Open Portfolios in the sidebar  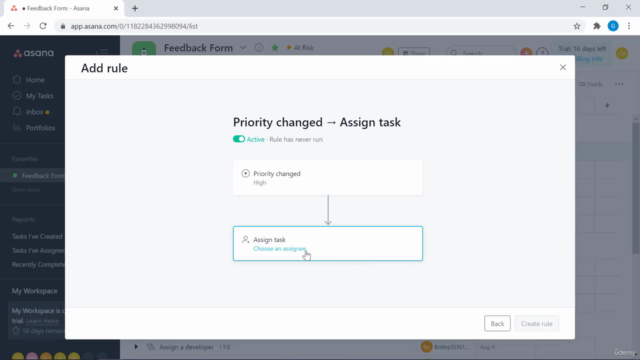point(40,128)
